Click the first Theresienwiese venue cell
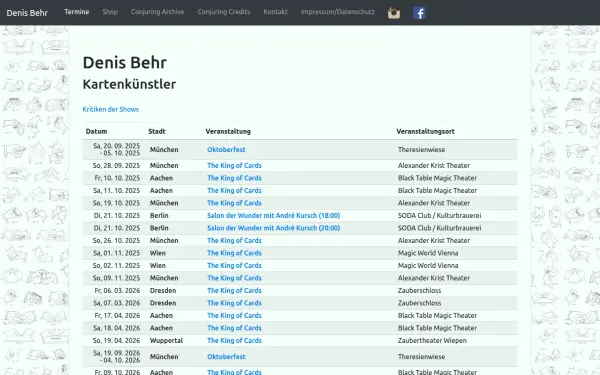Screen dimensions: 600x375 pyautogui.click(x=421, y=150)
